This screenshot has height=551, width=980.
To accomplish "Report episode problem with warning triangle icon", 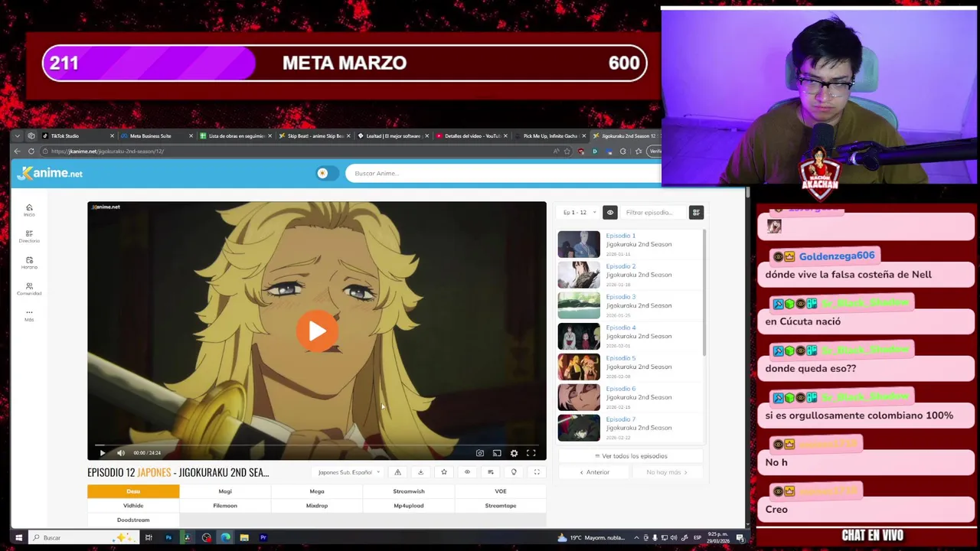I will [397, 472].
